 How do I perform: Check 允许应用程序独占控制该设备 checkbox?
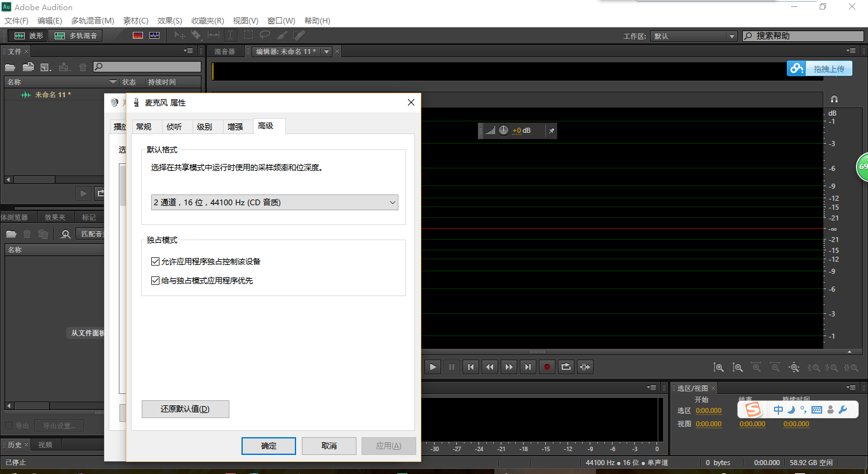coord(155,262)
